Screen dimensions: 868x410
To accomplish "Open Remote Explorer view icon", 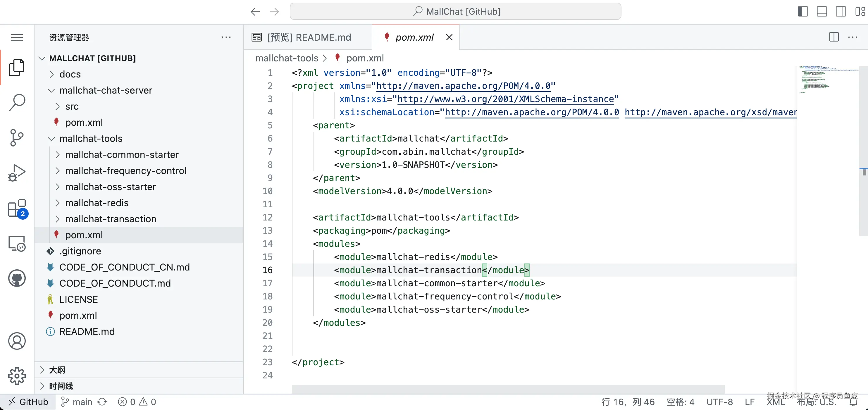I will tap(17, 243).
